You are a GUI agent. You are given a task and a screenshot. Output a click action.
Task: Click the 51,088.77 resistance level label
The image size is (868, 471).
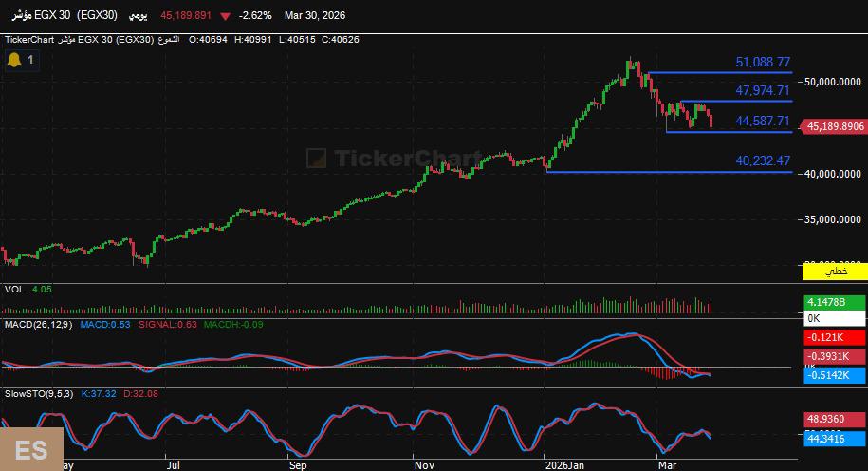(763, 63)
